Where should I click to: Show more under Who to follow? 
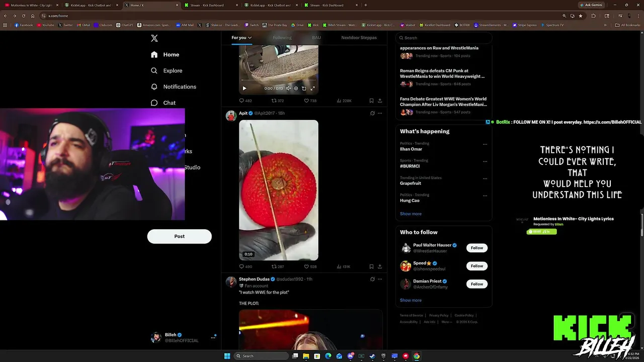411,300
